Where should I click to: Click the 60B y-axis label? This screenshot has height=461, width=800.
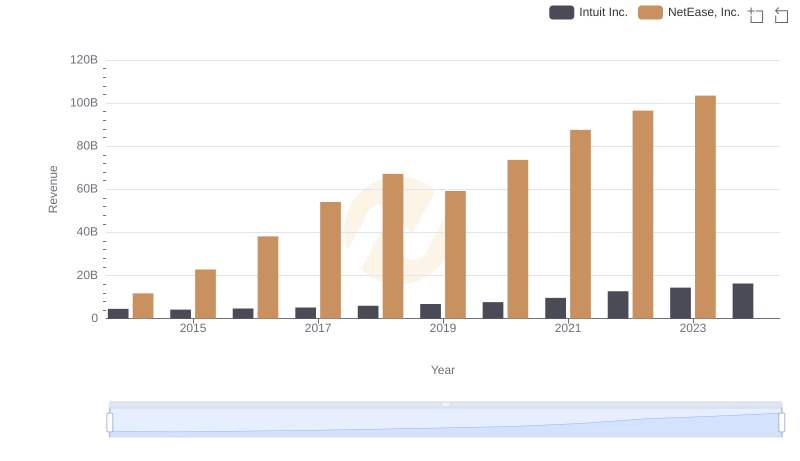coord(87,189)
